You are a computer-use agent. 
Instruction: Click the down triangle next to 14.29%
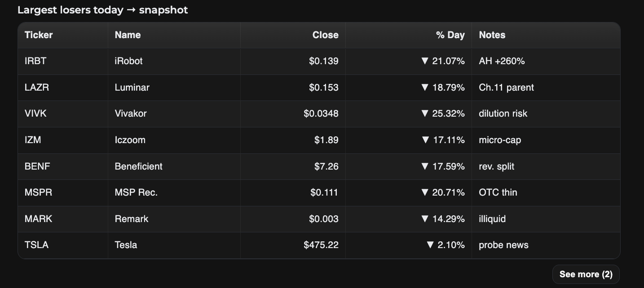(425, 219)
